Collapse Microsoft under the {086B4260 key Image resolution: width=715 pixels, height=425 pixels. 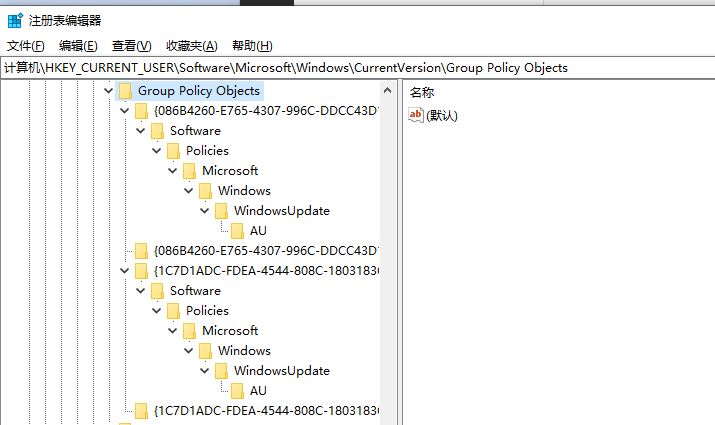[x=172, y=171]
